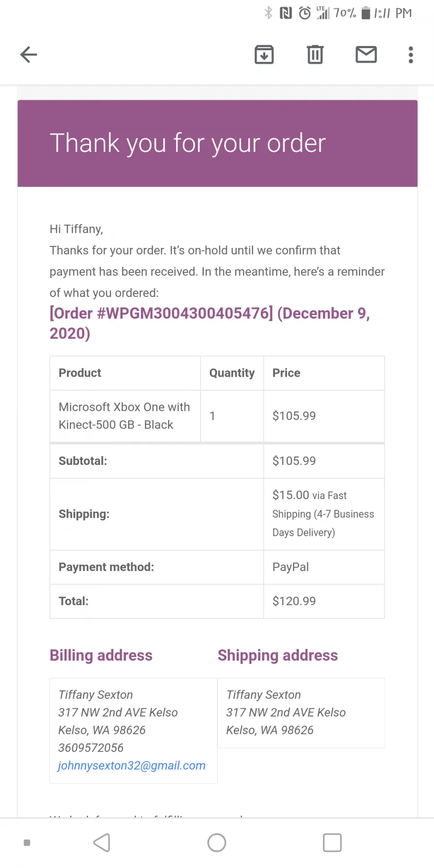Image resolution: width=434 pixels, height=868 pixels.
Task: Tap the Android home circle button
Action: click(217, 842)
